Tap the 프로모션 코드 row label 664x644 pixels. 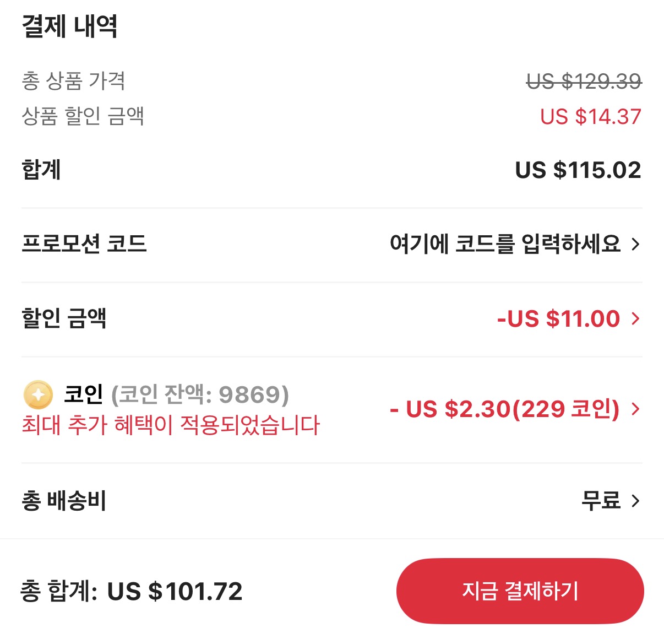click(x=84, y=243)
